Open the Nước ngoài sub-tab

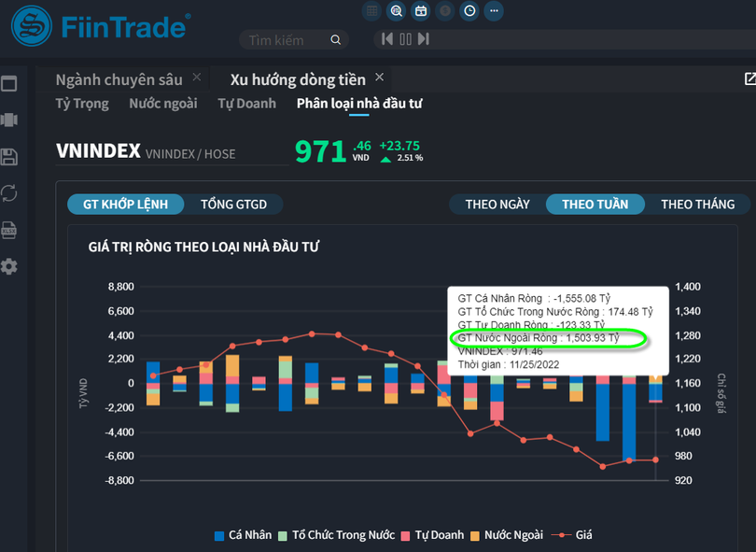pos(163,104)
